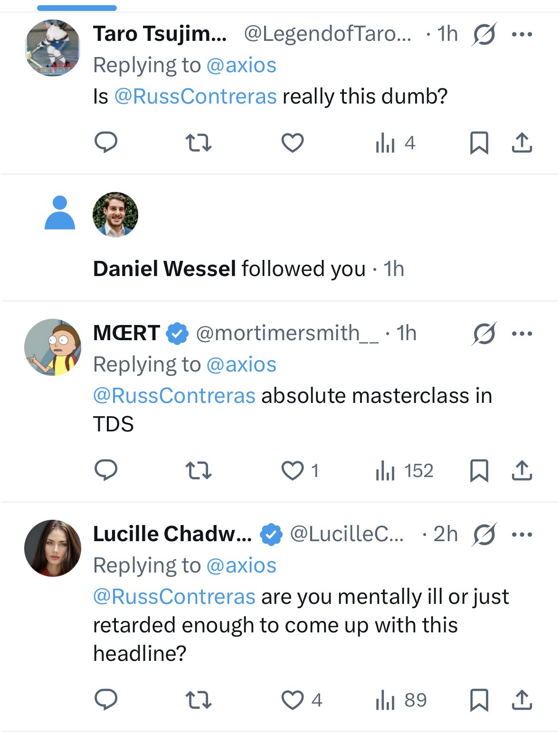Share Lucille Chadwick's tweet
Image resolution: width=560 pixels, height=735 pixels.
[x=522, y=700]
